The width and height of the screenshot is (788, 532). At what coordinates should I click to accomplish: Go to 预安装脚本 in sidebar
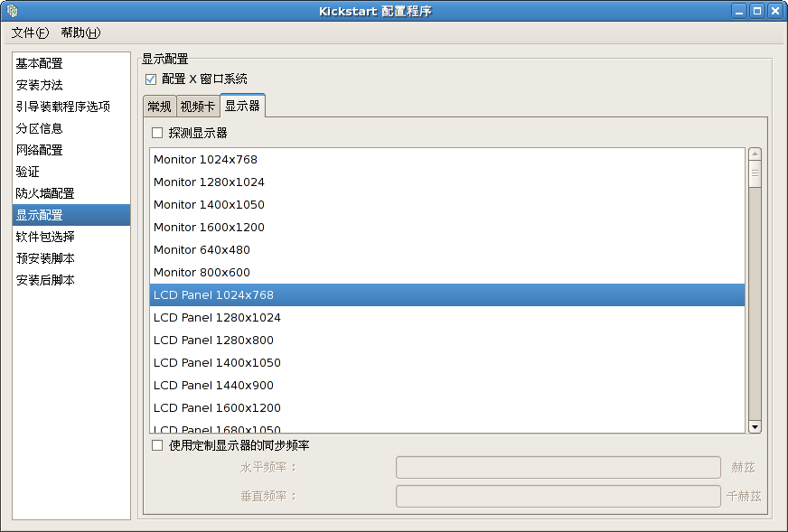pos(71,258)
